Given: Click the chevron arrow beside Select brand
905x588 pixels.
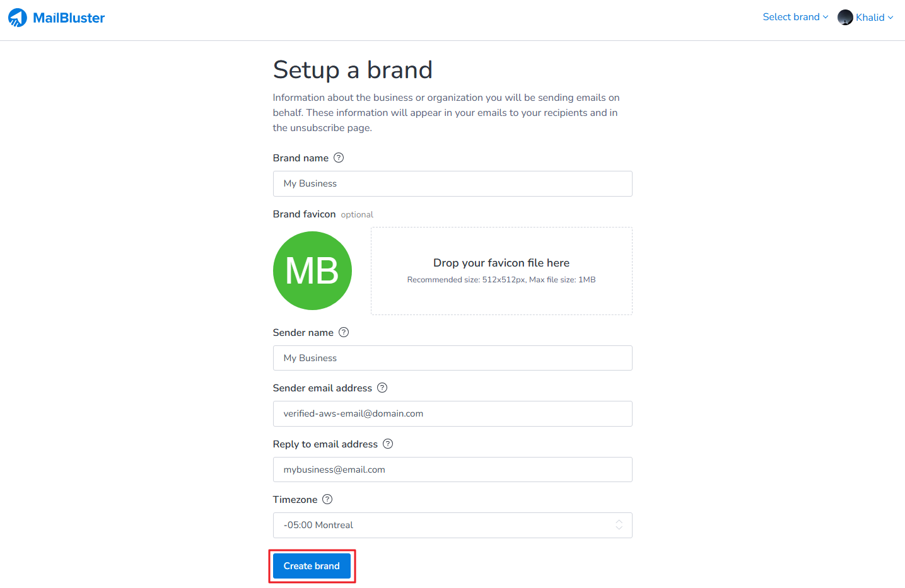Looking at the screenshot, I should 826,17.
